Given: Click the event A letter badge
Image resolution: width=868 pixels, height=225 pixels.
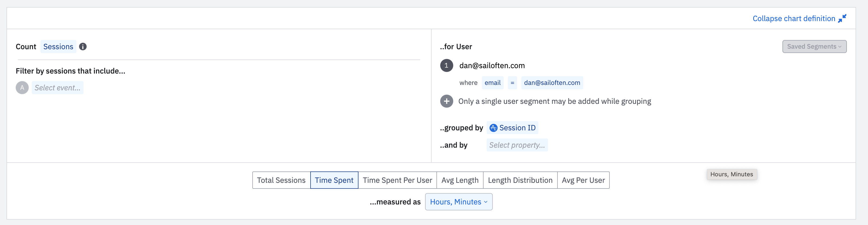Looking at the screenshot, I should tap(22, 88).
